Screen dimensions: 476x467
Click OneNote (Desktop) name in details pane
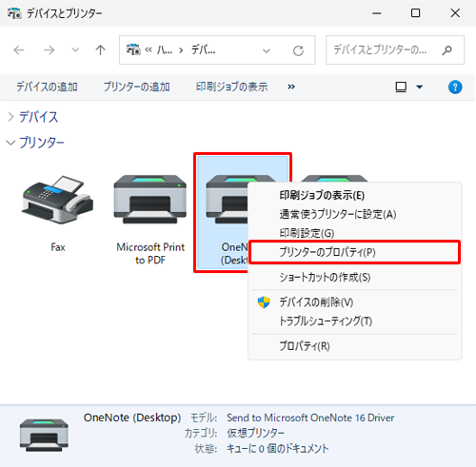coord(132,418)
